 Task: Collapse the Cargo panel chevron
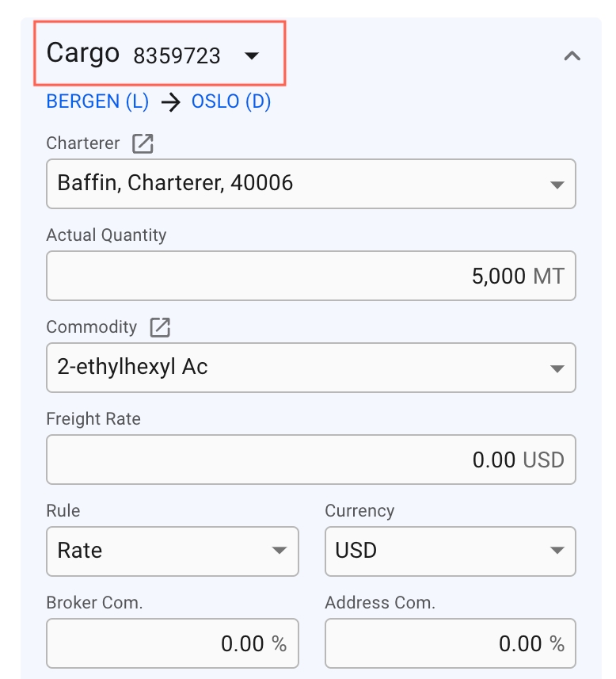tap(572, 56)
